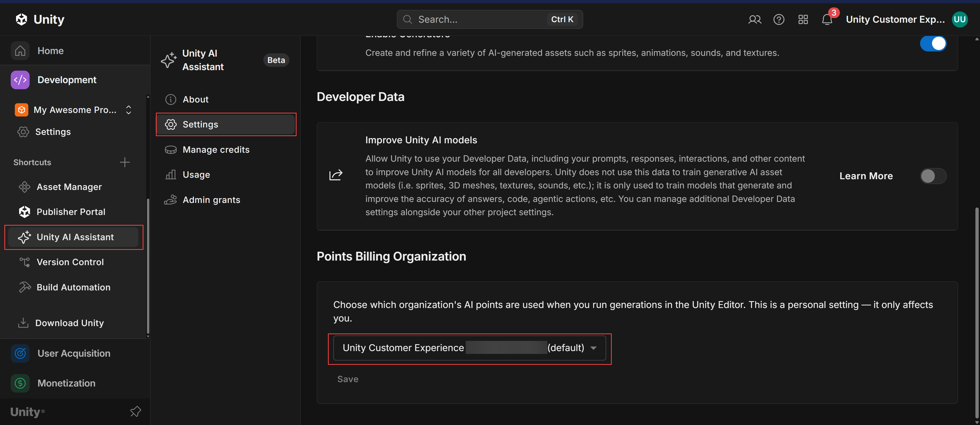Click the share icon beside Improve Unity AI models

pos(336,175)
